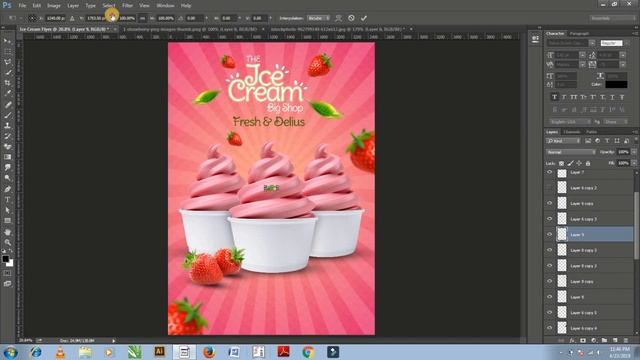Switch to the Paragraph tab
Image resolution: width=640 pixels, height=360 pixels.
coord(579,33)
